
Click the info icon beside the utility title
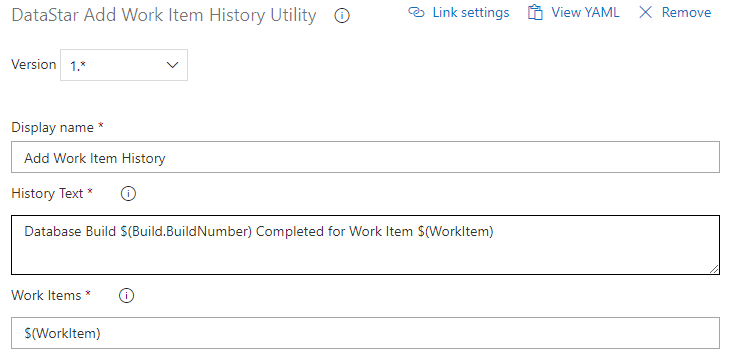tap(342, 16)
